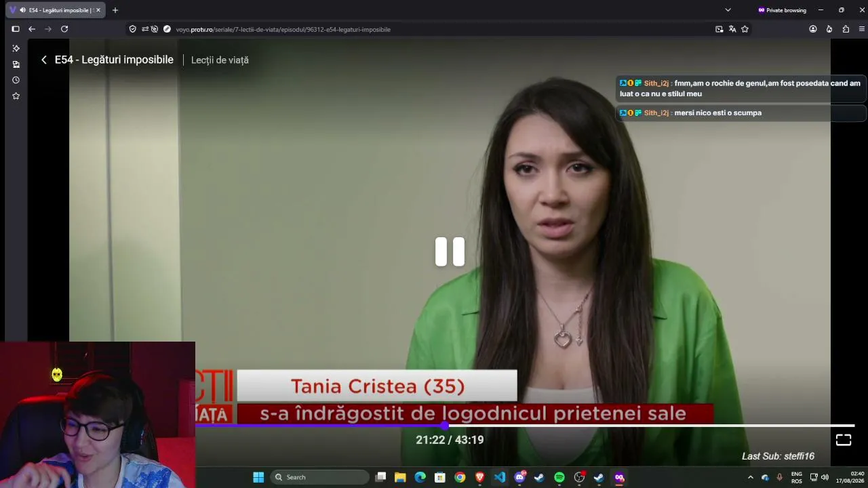
Task: Open the synced tabs sidebar panel
Action: tap(16, 64)
